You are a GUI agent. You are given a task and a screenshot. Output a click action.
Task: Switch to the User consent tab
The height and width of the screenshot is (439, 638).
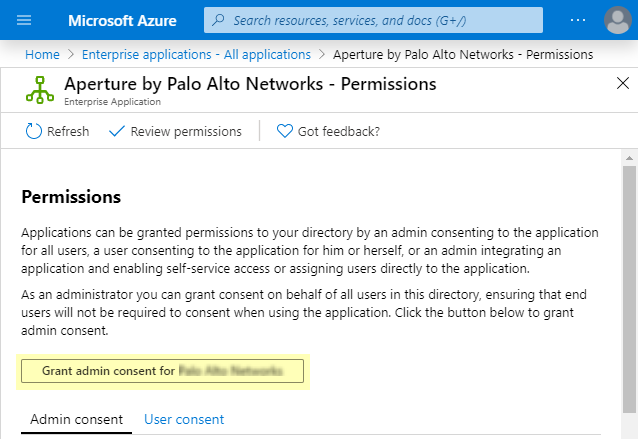[x=184, y=419]
